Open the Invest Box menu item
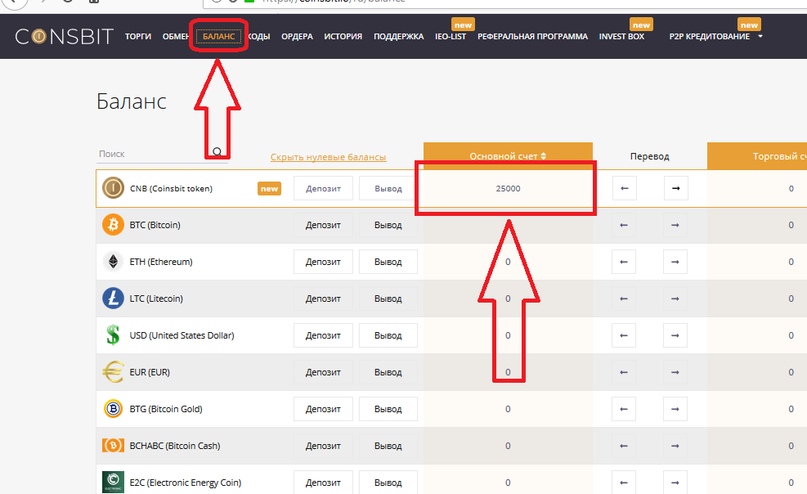This screenshot has height=494, width=807. point(621,37)
